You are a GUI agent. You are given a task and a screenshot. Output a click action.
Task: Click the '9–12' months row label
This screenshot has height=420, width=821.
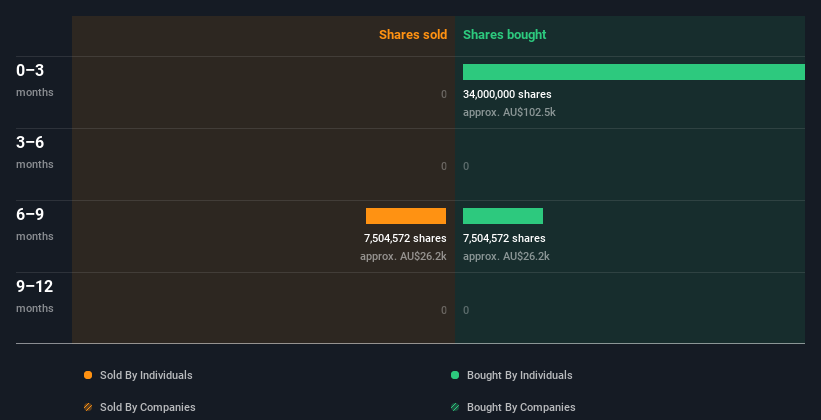[35, 286]
